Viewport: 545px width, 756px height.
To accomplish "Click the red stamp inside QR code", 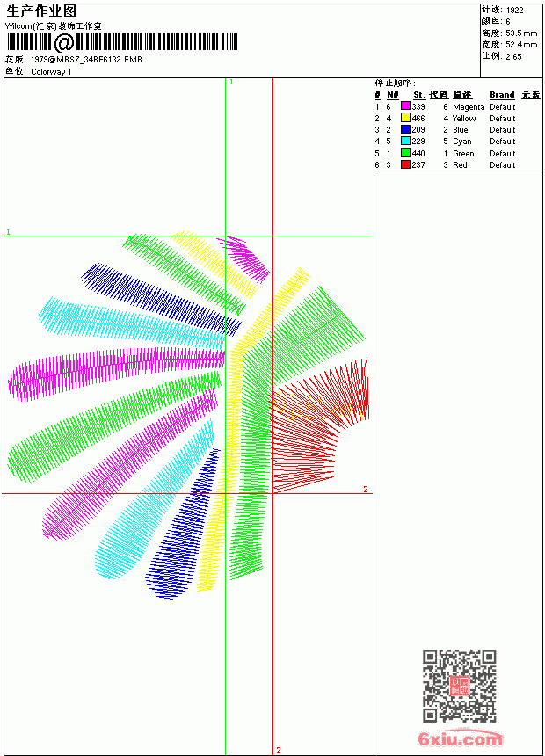I will [x=460, y=686].
